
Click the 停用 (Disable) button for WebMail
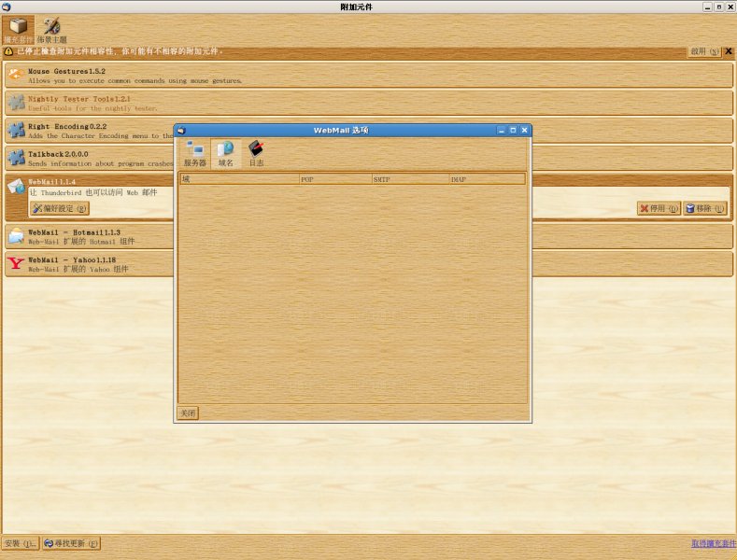point(658,208)
